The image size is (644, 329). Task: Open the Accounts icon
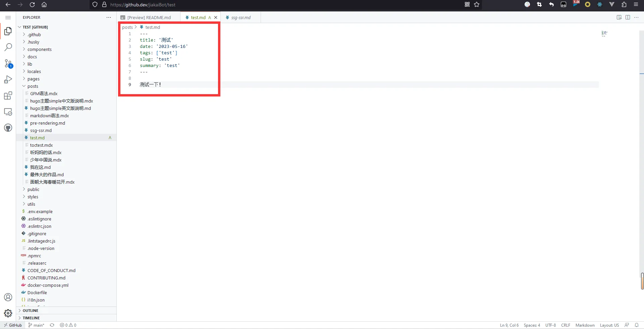click(x=8, y=297)
